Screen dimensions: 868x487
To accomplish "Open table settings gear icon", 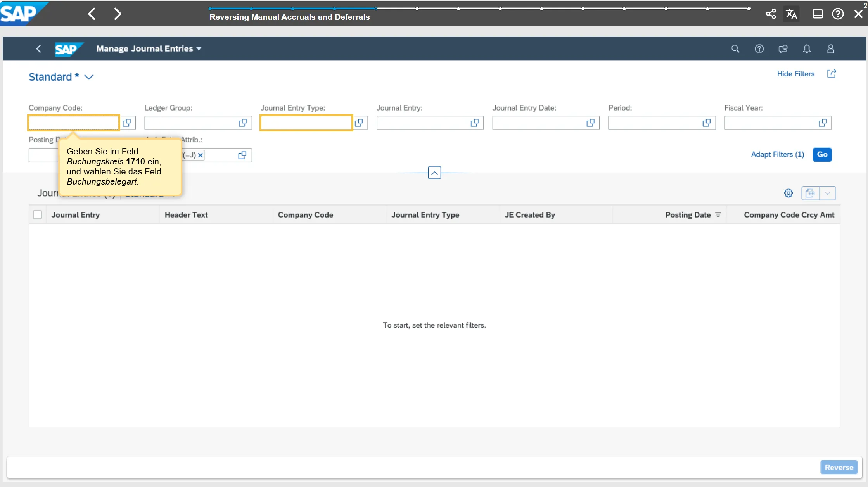I will click(788, 193).
